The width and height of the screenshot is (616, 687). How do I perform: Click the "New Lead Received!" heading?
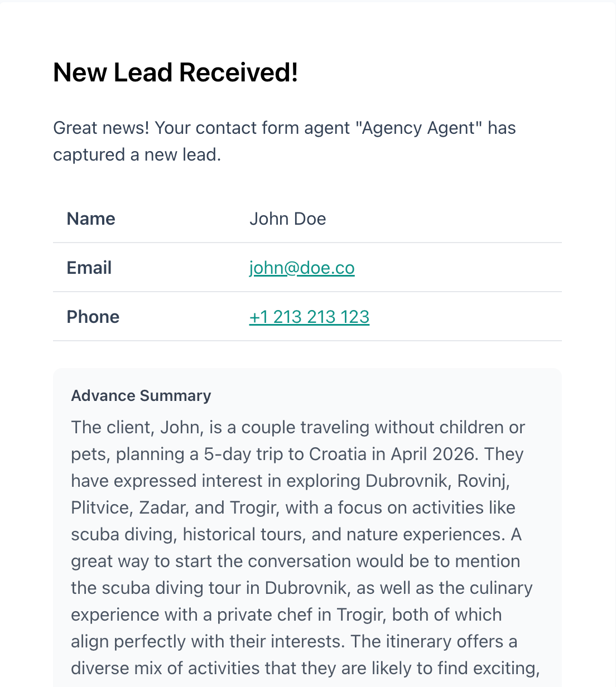[x=175, y=72]
